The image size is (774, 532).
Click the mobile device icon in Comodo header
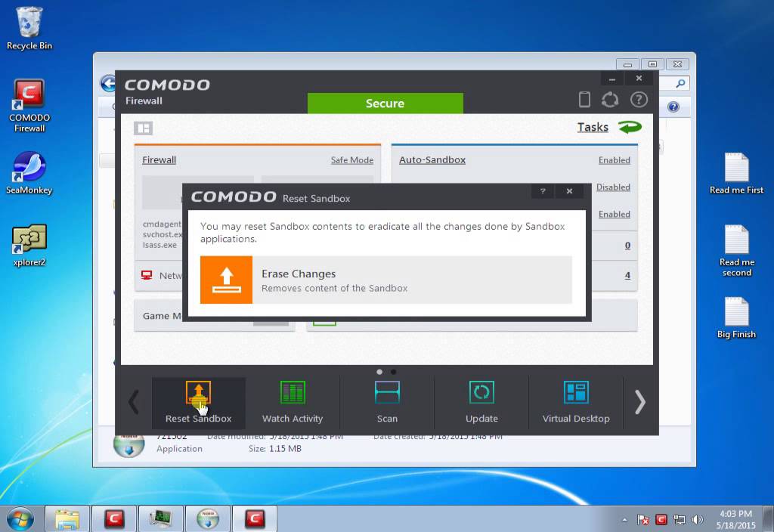click(584, 99)
